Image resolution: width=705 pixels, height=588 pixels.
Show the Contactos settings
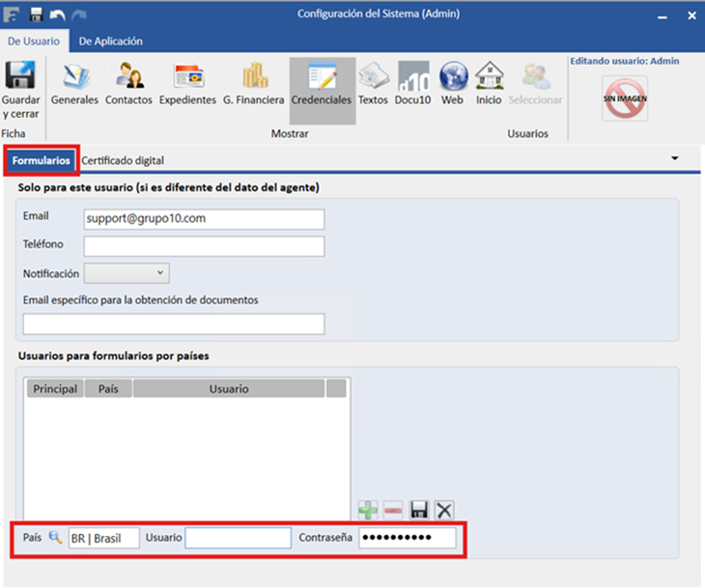[x=129, y=75]
